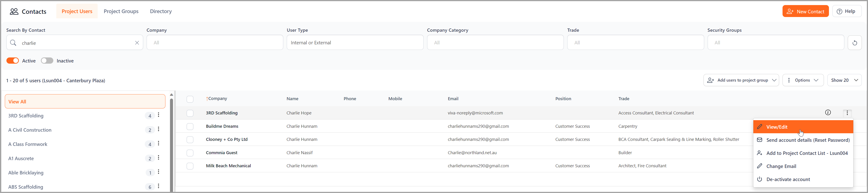Click the Contacts people icon
The image size is (868, 193).
pyautogui.click(x=14, y=11)
